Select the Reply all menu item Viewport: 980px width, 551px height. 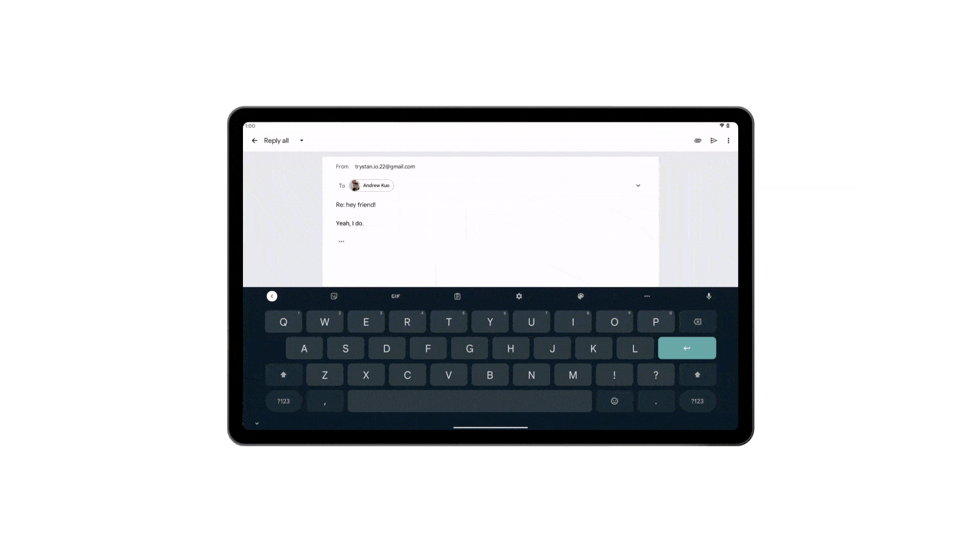click(x=277, y=140)
